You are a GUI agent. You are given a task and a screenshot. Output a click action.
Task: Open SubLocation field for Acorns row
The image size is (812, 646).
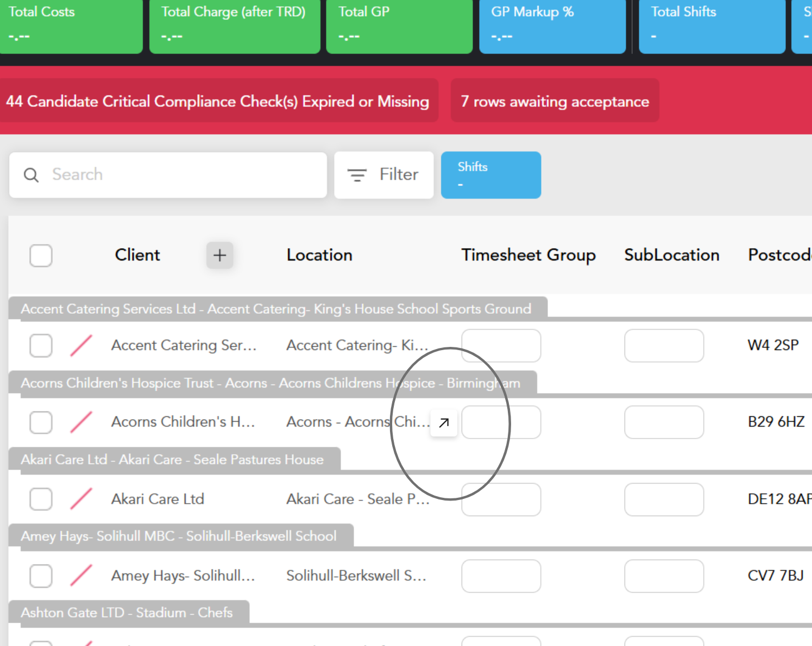pyautogui.click(x=664, y=422)
